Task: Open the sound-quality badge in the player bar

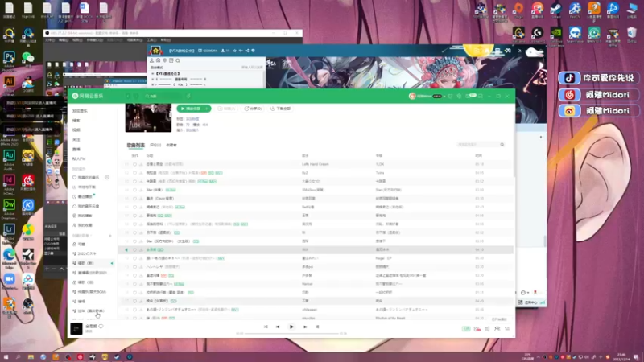Action: (466, 329)
